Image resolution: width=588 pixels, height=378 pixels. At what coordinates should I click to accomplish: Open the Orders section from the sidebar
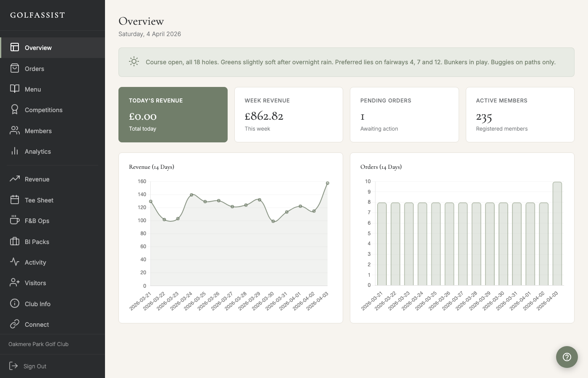[34, 68]
